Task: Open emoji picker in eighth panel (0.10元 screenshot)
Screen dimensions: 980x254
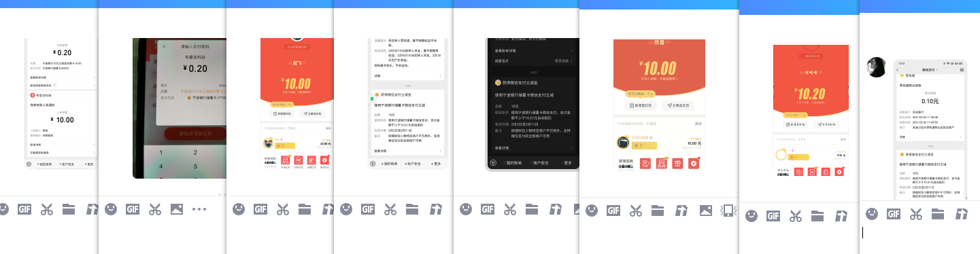Action: [871, 215]
